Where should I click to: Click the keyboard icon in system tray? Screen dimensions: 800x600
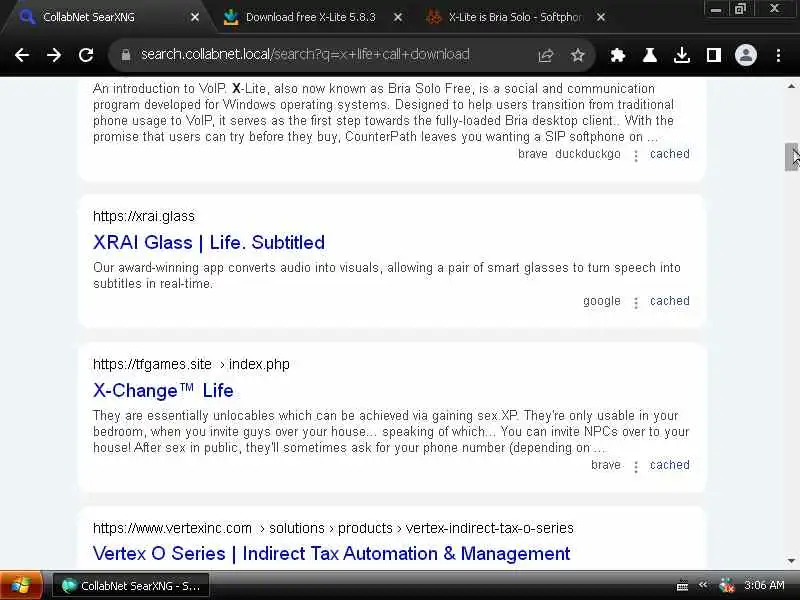[x=682, y=586]
